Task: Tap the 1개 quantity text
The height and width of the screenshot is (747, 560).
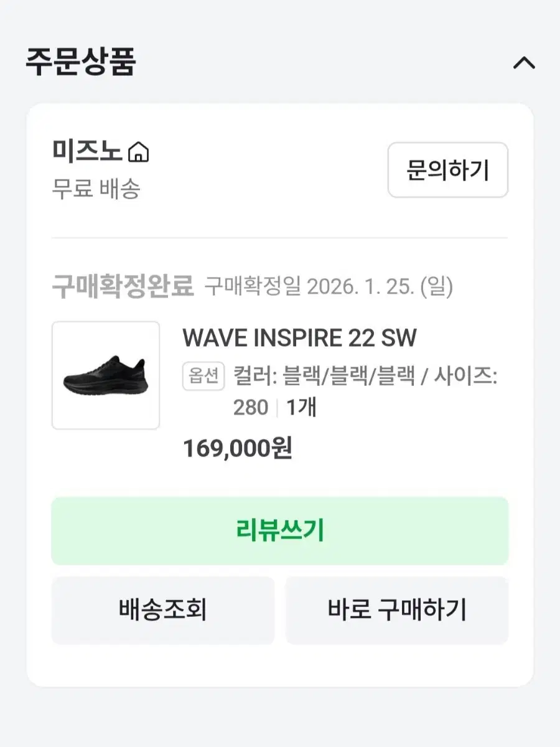Action: 302,408
